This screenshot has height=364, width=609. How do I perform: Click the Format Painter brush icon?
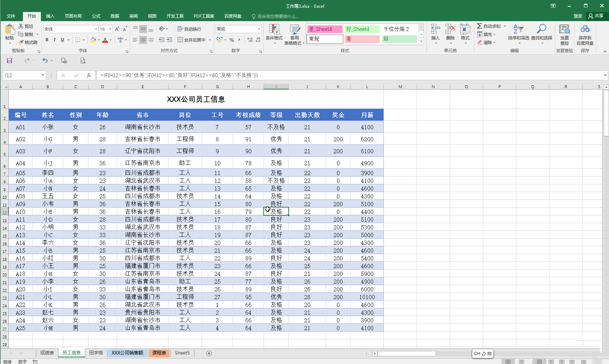[21, 42]
